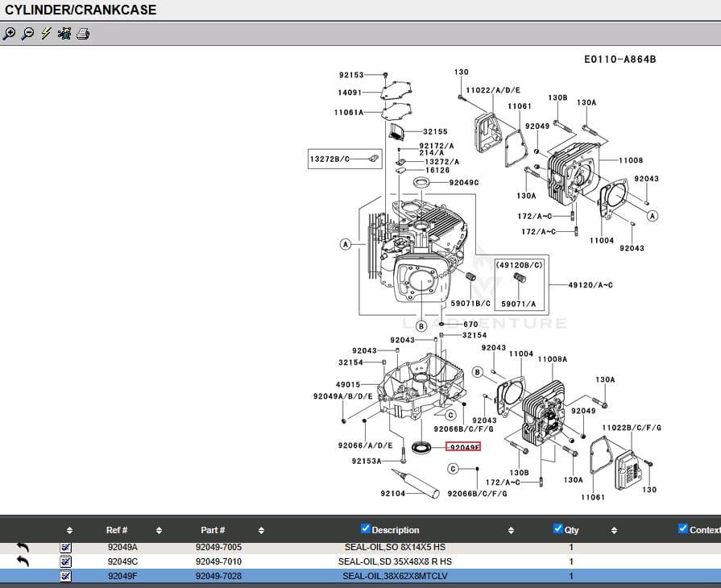Screen dimensions: 721x588
Task: Click the sort arrows right of Part #
Action: coord(261,531)
